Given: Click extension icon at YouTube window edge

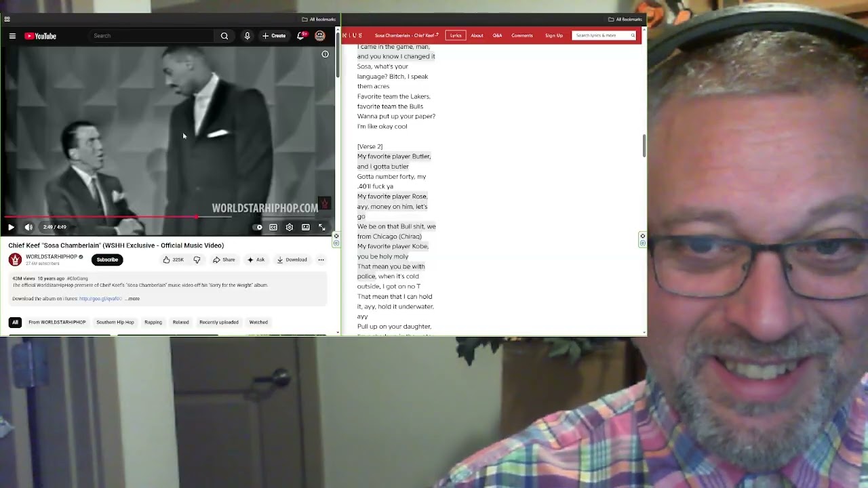Looking at the screenshot, I should [336, 239].
